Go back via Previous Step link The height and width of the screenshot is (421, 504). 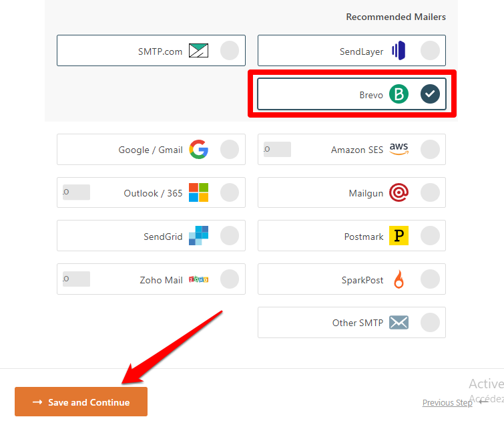click(447, 402)
